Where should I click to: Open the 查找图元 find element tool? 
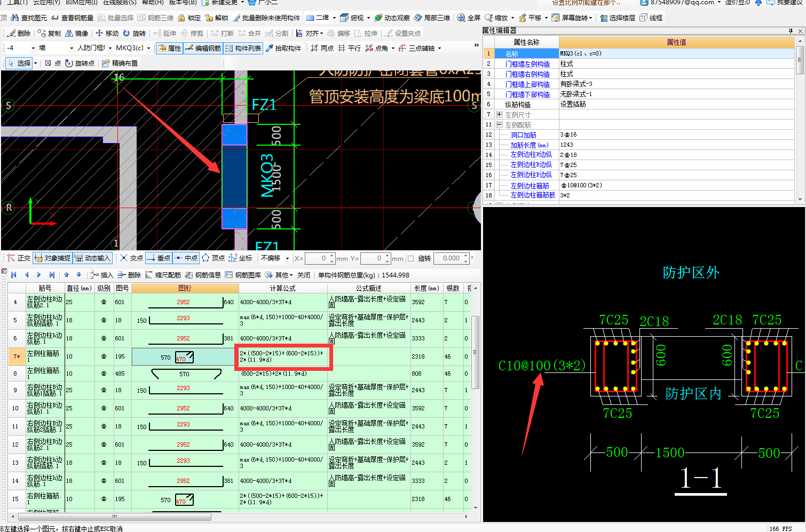[29, 18]
